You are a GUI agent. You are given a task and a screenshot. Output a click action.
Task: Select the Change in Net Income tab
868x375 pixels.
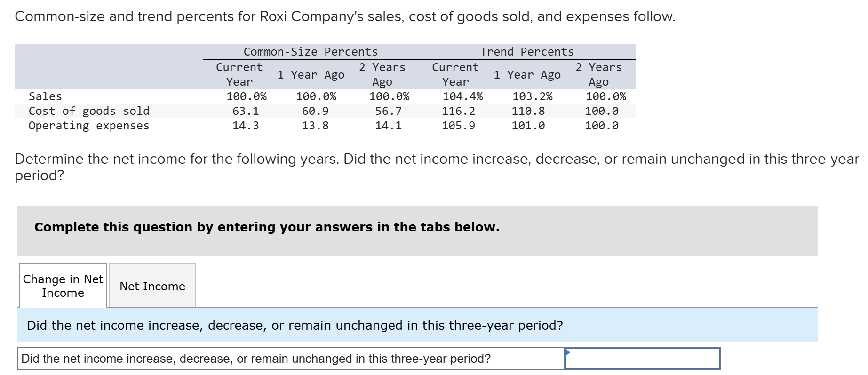tap(62, 286)
